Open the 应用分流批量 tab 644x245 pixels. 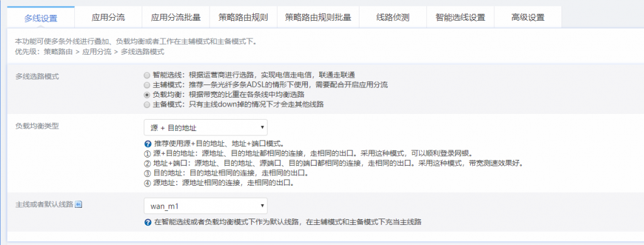(x=176, y=17)
